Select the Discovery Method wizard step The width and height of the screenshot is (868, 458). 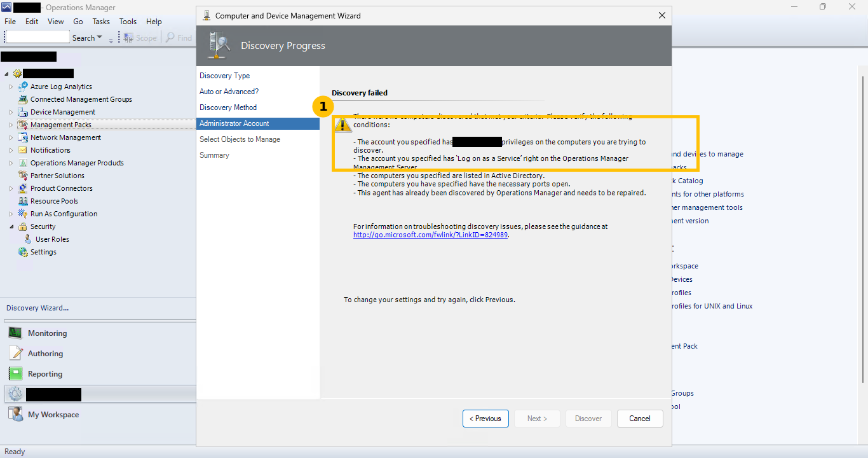click(228, 108)
